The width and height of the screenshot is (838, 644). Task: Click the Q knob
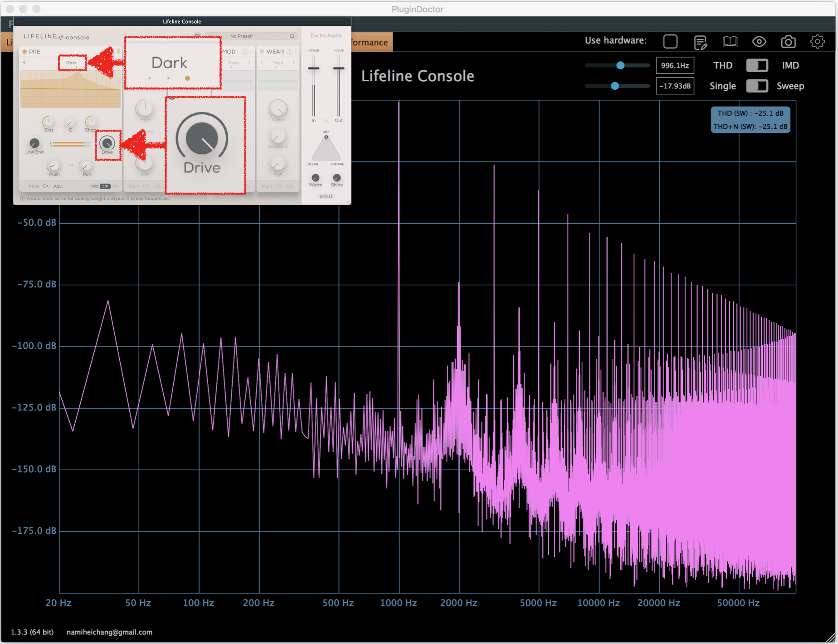click(x=70, y=122)
